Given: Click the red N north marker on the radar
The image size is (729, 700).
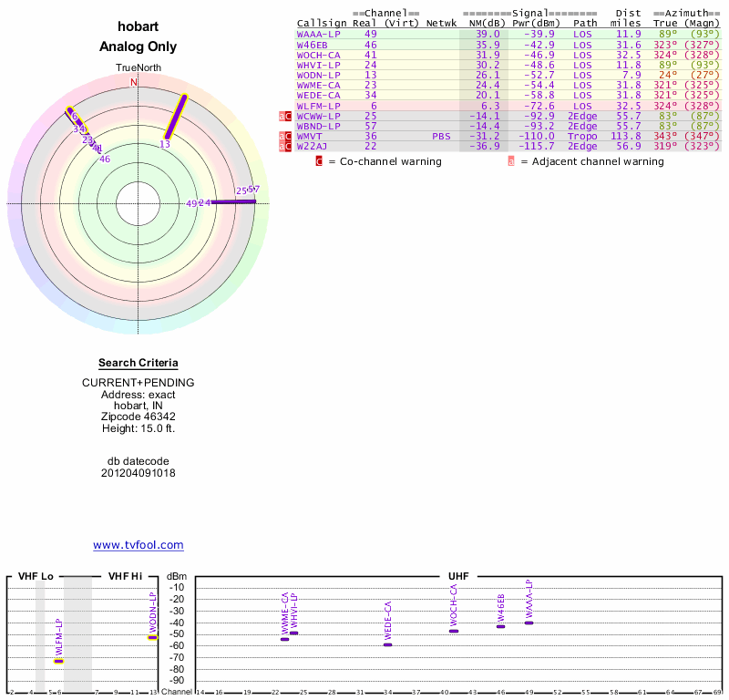Looking at the screenshot, I should point(133,82).
